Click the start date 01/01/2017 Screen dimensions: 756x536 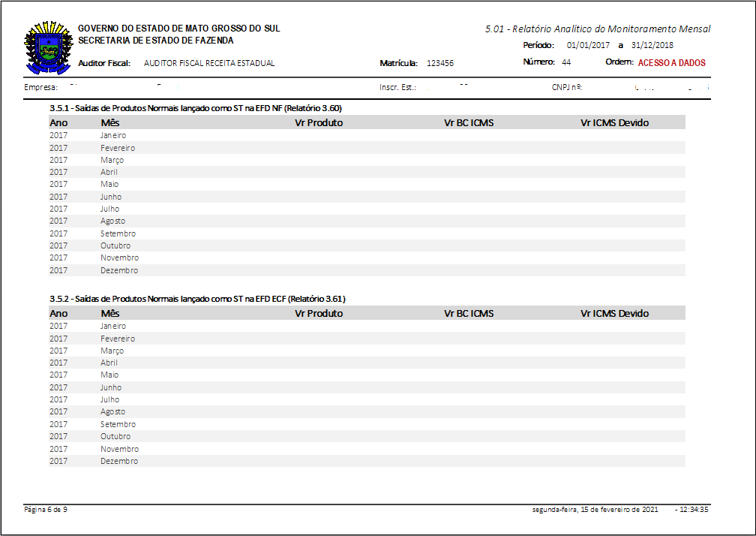coord(589,46)
